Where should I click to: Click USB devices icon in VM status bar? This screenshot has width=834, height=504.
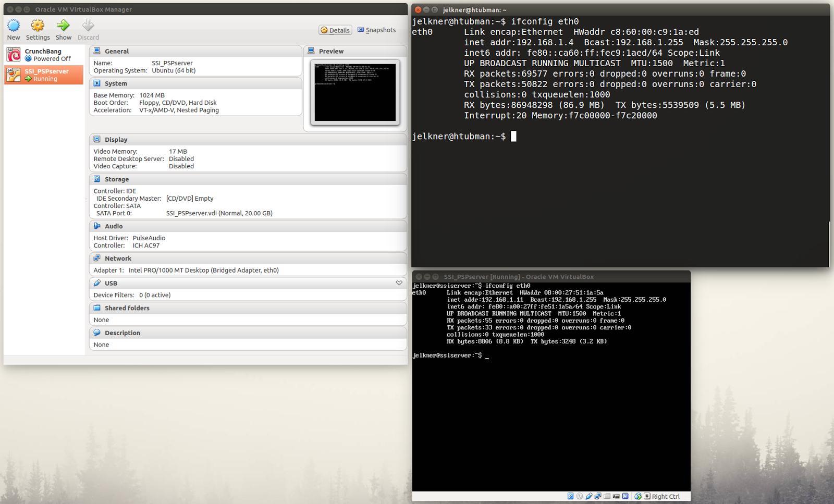click(588, 496)
